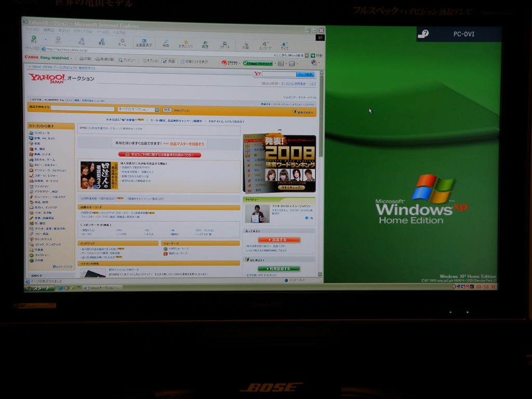
Task: Click the charity person photo thumbnail
Action: pyautogui.click(x=257, y=214)
